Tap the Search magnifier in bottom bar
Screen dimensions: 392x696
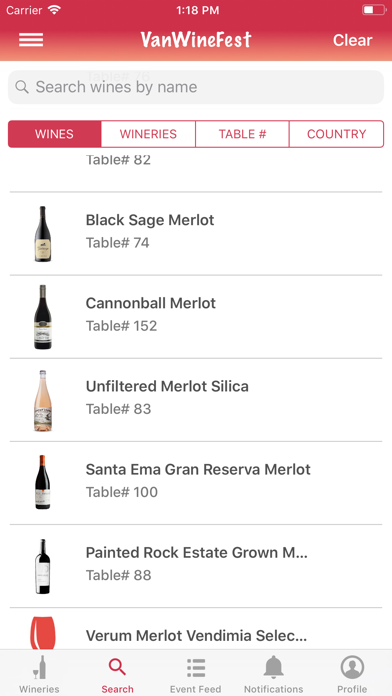(x=117, y=667)
